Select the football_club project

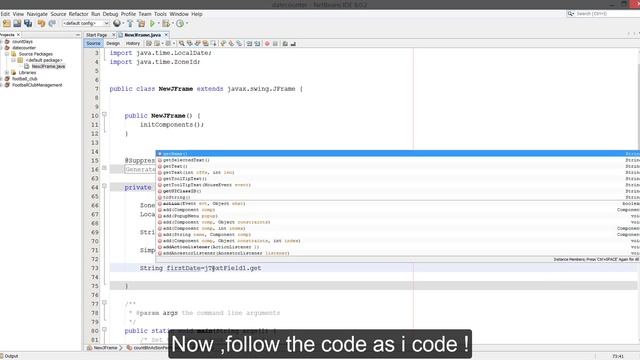25,79
